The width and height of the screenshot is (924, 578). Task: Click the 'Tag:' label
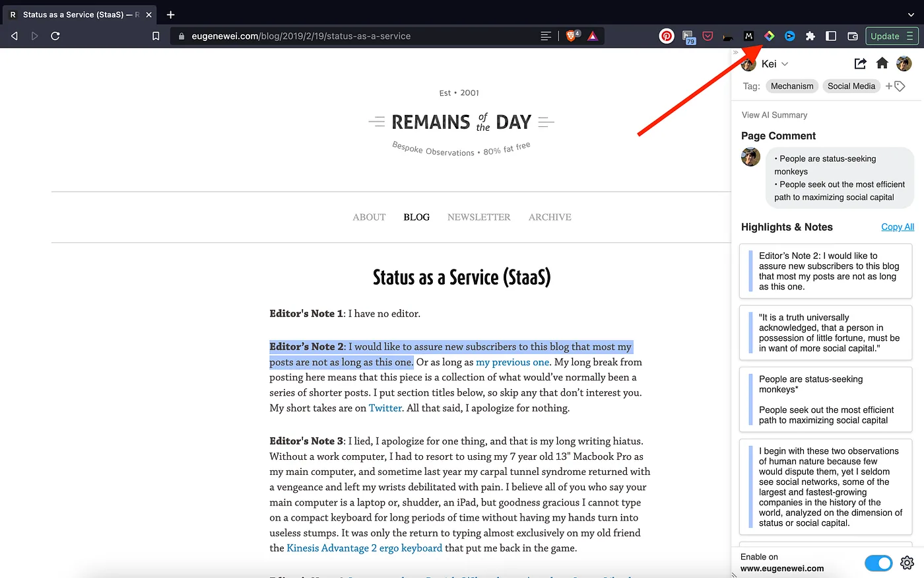click(x=751, y=86)
